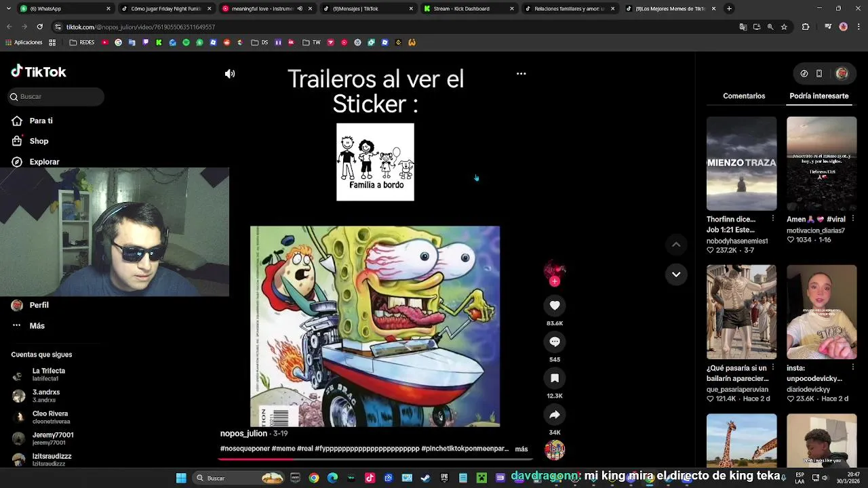Click the #meme hashtag in the caption
This screenshot has width=868, height=488.
click(283, 449)
